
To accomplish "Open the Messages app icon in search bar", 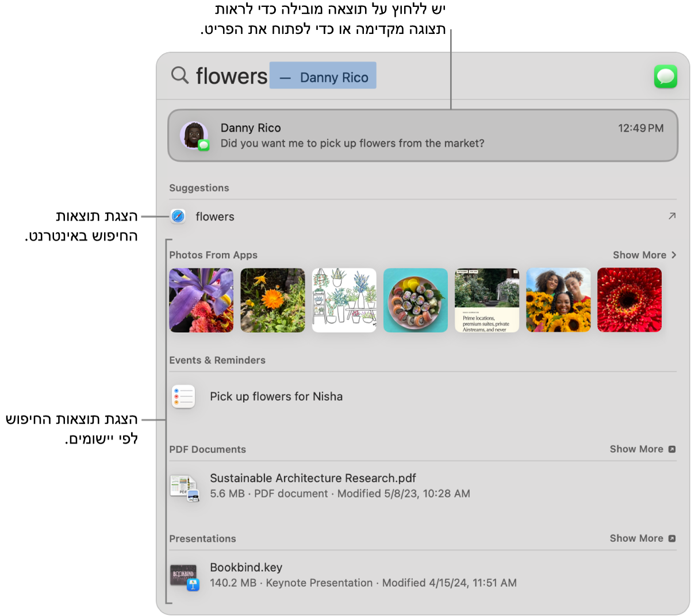I will click(x=665, y=76).
